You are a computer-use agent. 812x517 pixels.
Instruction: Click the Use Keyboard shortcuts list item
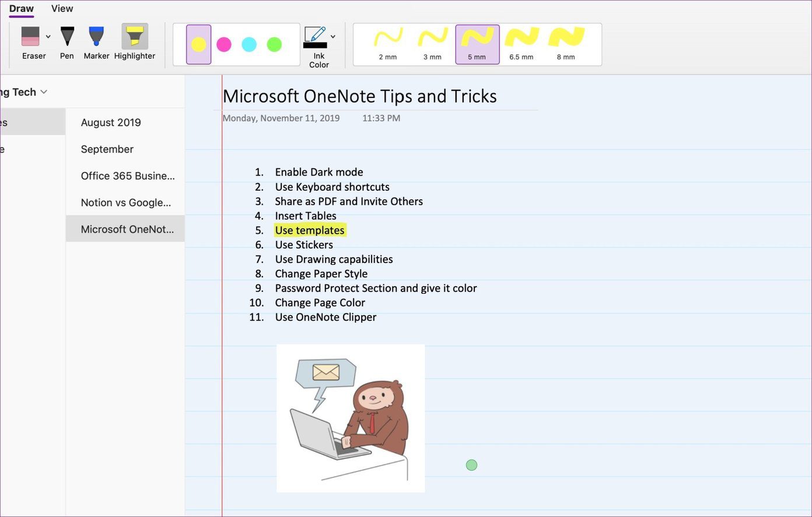pos(332,187)
